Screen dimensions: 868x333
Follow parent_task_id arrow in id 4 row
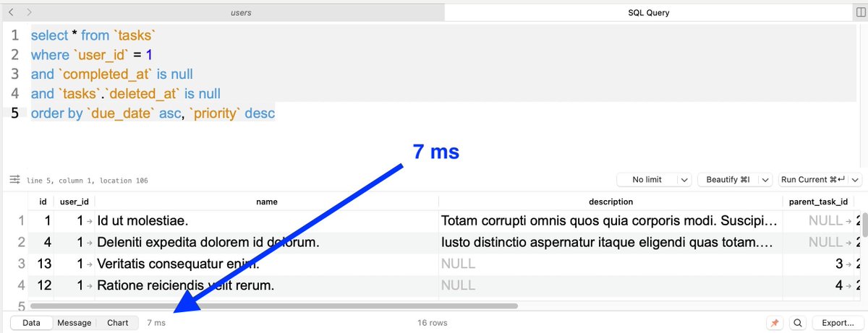[848, 242]
